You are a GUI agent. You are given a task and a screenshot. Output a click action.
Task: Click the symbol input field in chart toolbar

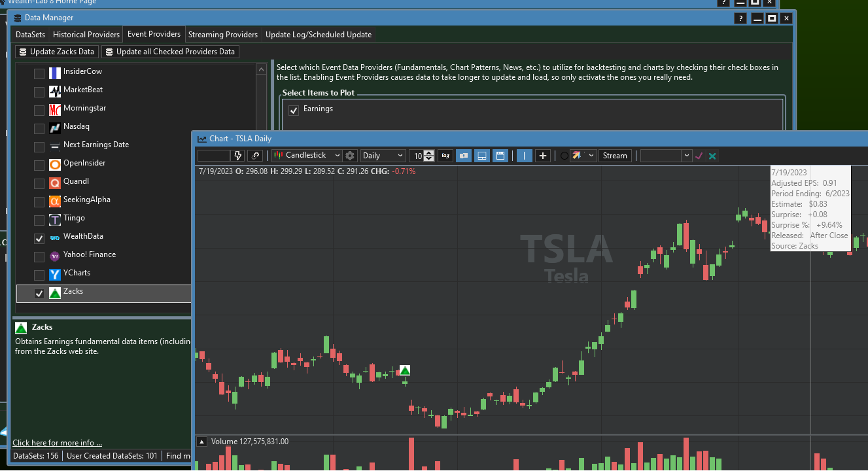click(214, 156)
